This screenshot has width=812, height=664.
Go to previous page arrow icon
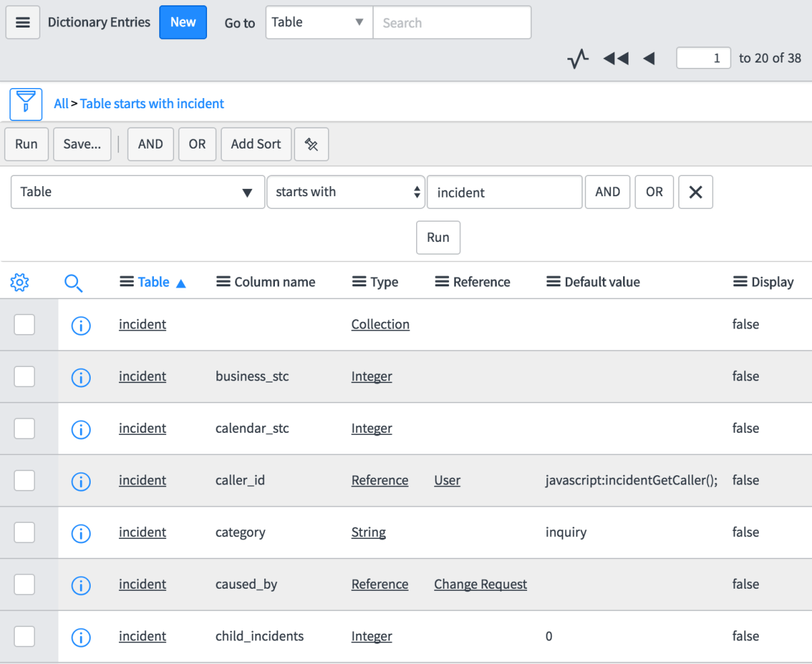point(649,58)
